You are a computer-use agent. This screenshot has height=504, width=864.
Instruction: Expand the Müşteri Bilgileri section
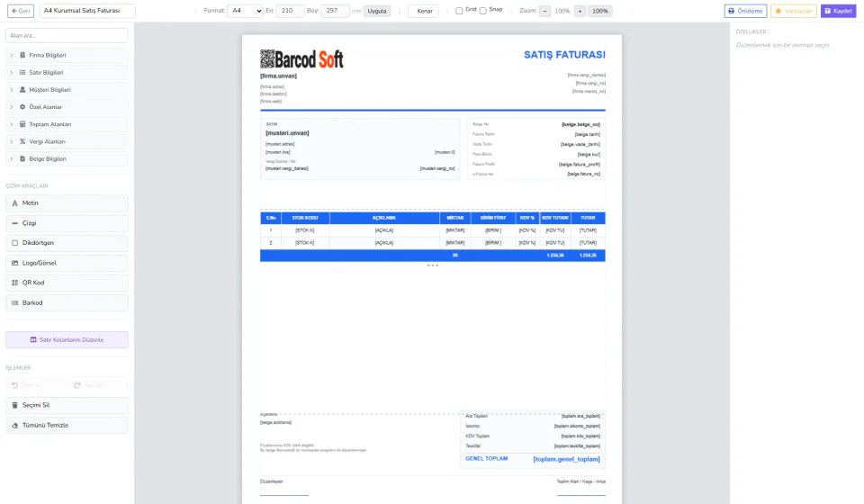pos(67,90)
